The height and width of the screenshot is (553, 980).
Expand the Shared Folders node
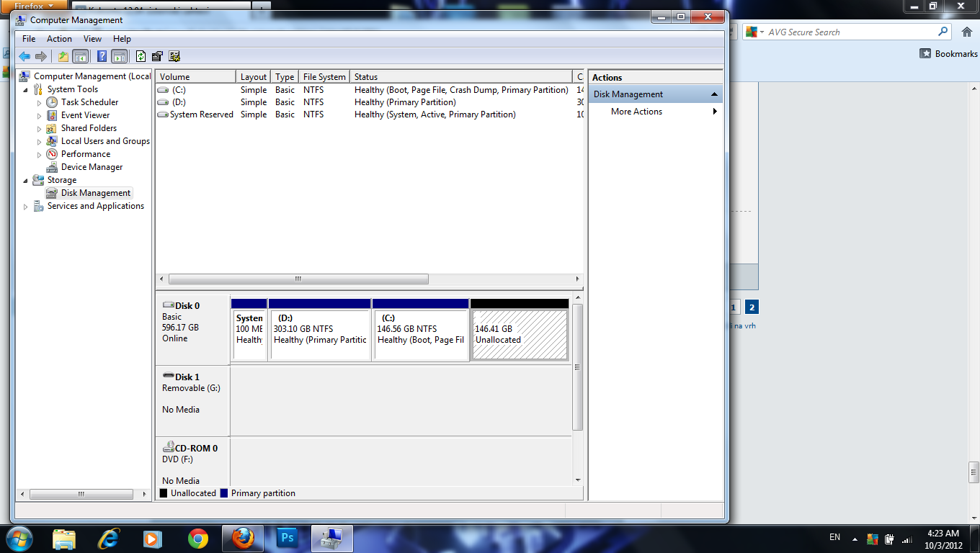(40, 129)
